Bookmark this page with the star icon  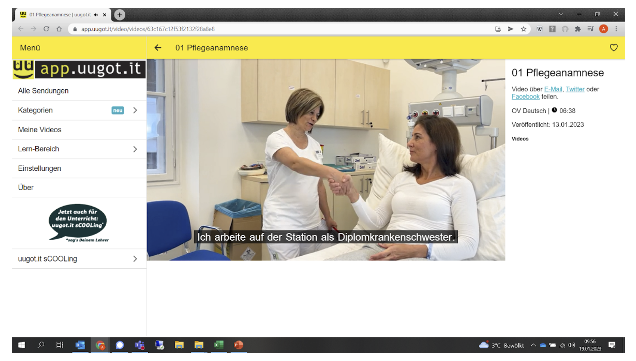click(x=523, y=29)
